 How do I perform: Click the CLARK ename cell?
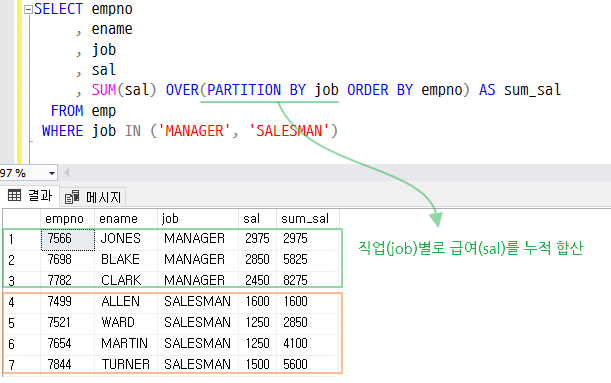pyautogui.click(x=126, y=281)
